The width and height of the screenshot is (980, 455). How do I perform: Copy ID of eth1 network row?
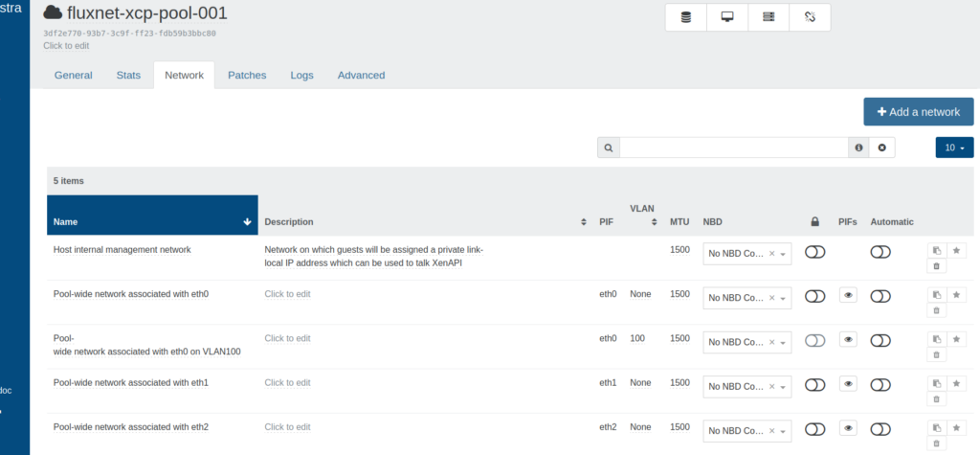click(x=936, y=383)
